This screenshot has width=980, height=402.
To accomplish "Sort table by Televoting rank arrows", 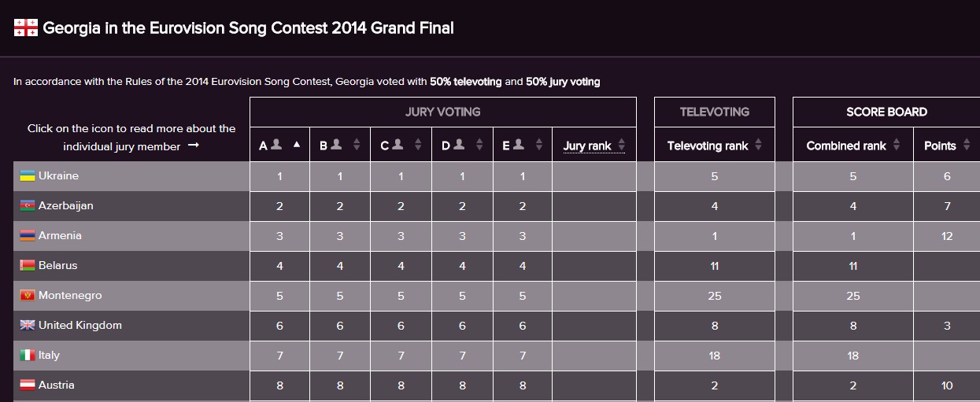I will [x=759, y=146].
